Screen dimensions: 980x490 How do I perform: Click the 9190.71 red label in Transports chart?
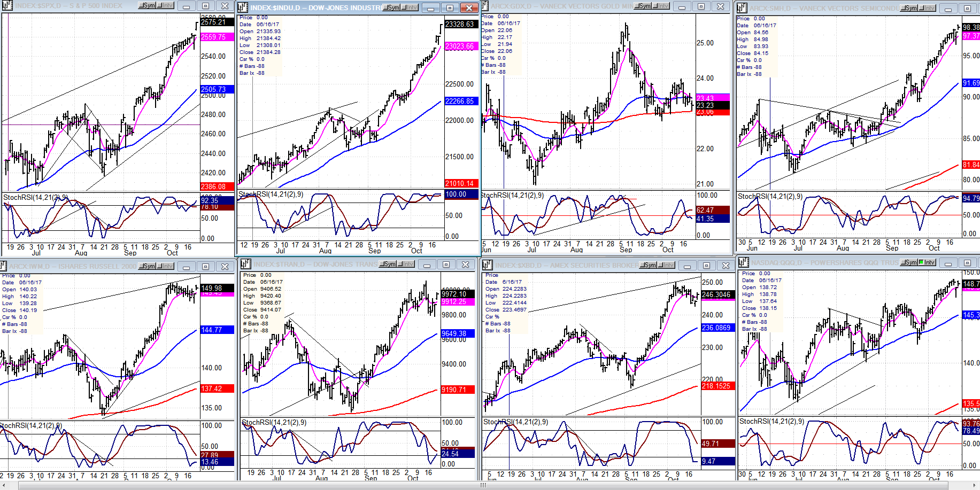click(458, 390)
